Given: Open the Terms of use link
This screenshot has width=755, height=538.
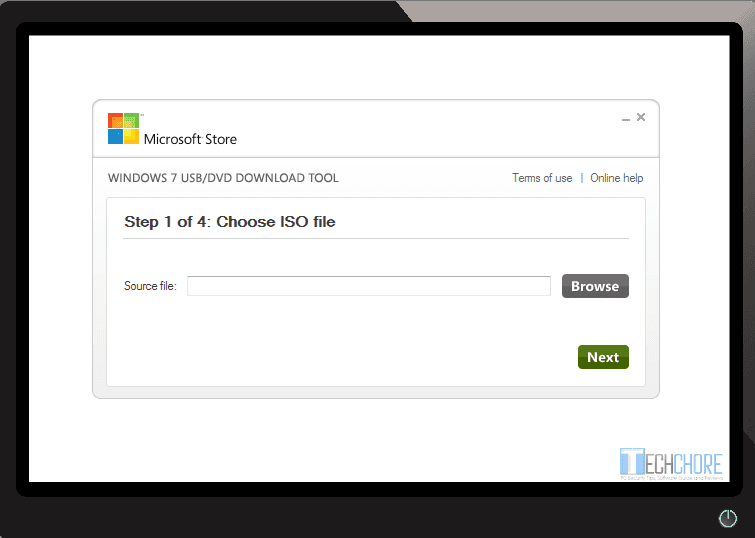Looking at the screenshot, I should click(542, 178).
